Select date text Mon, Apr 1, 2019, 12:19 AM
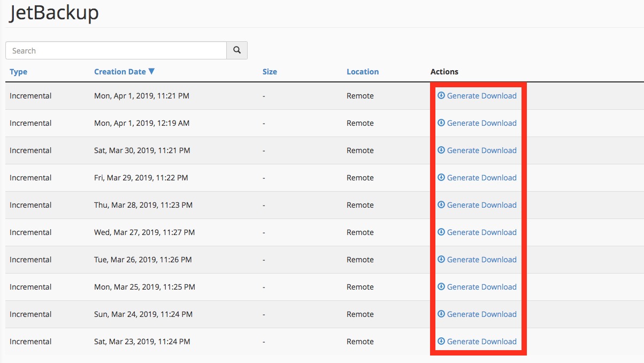This screenshot has width=644, height=363. 142,123
